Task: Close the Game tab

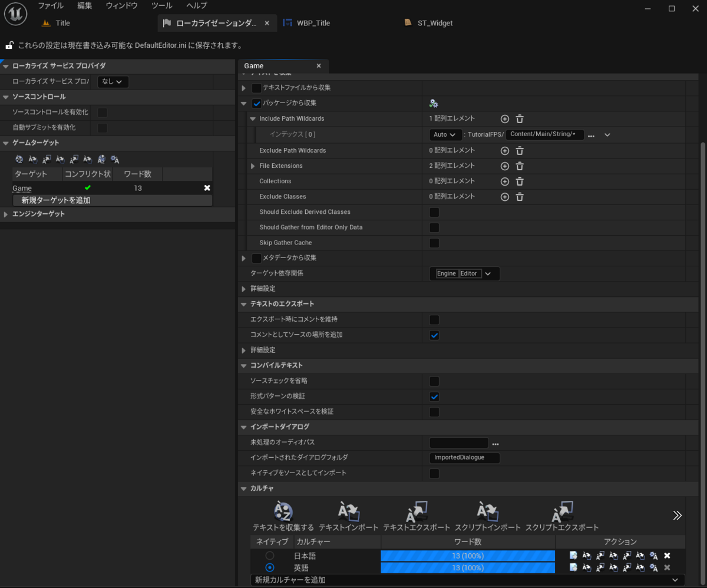Action: 319,66
